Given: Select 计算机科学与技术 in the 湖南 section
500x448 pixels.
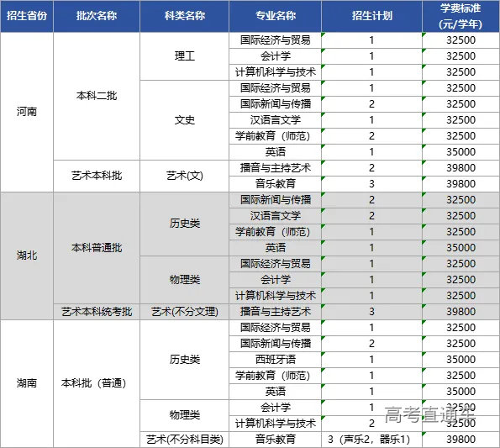Looking at the screenshot, I should coord(275,424).
